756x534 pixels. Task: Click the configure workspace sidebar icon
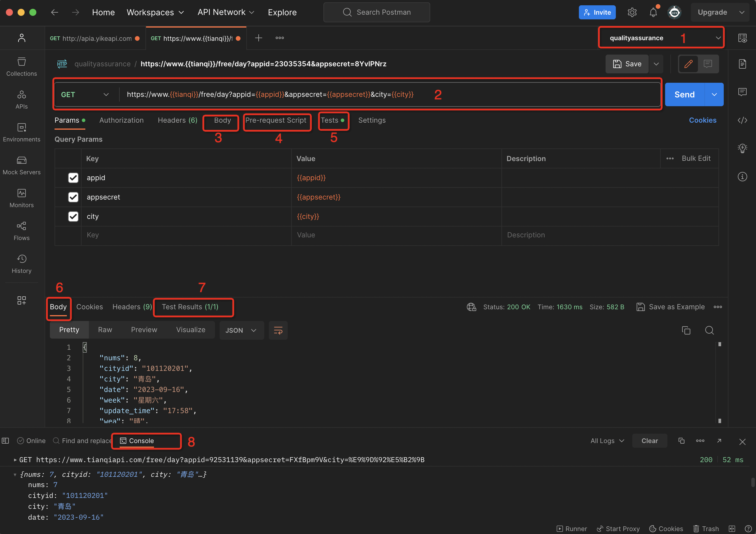pyautogui.click(x=21, y=300)
